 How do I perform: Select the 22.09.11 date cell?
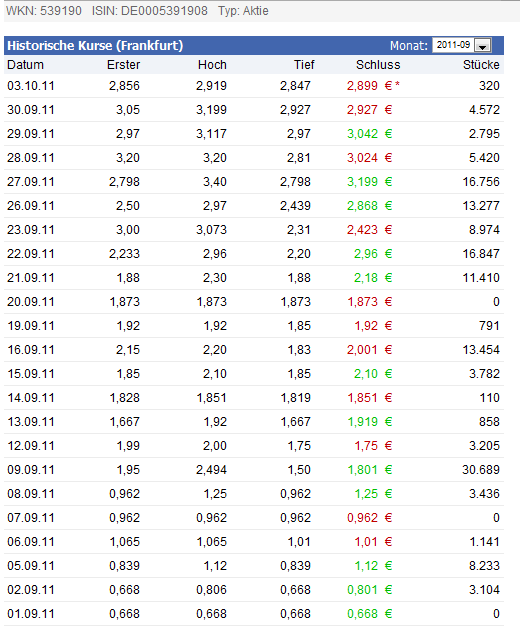pos(31,254)
